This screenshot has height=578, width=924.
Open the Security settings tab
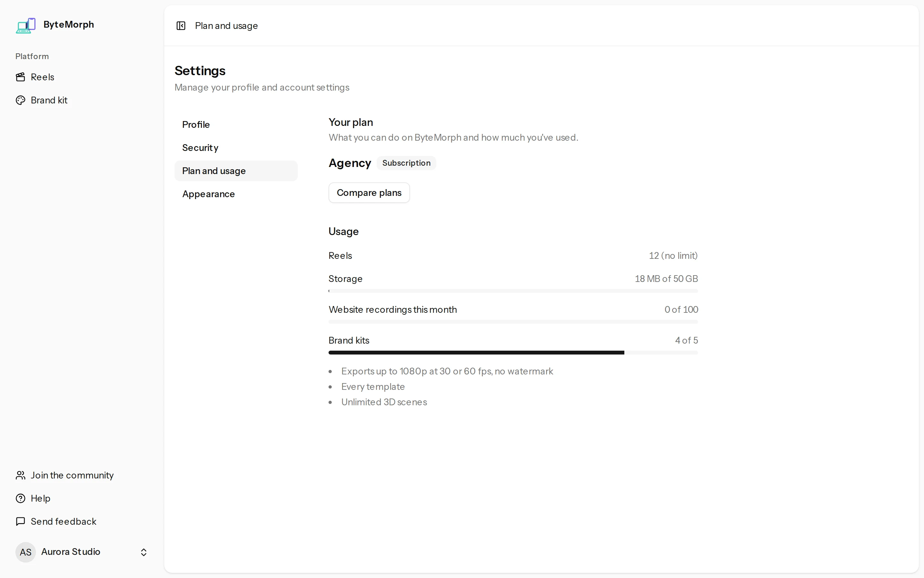236,148
